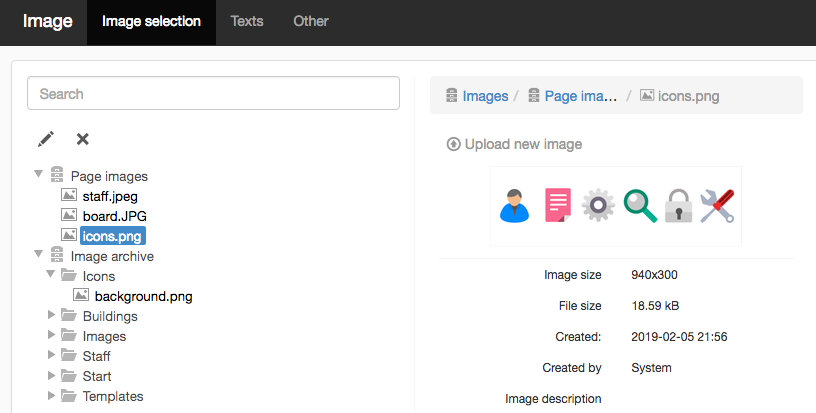Select the Buildings folder label

tap(110, 316)
